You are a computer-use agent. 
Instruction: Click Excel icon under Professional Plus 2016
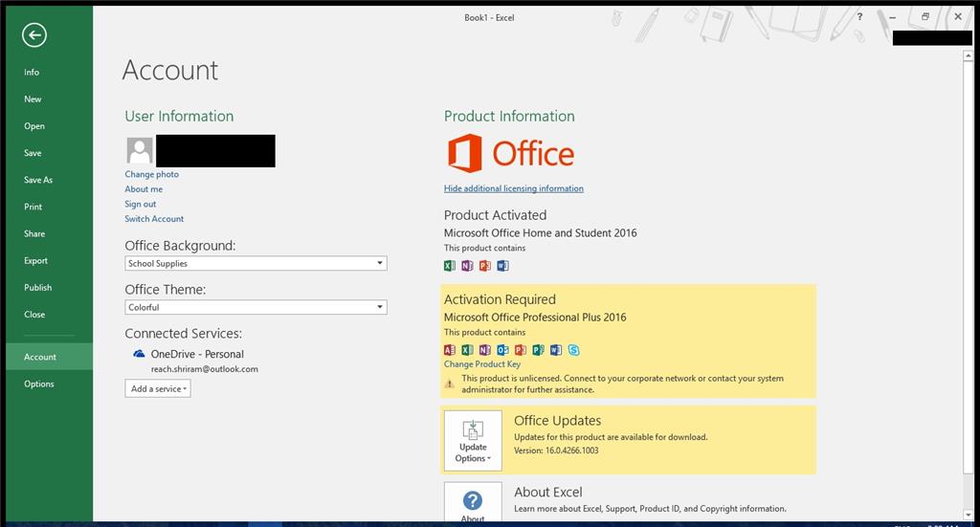tap(467, 350)
